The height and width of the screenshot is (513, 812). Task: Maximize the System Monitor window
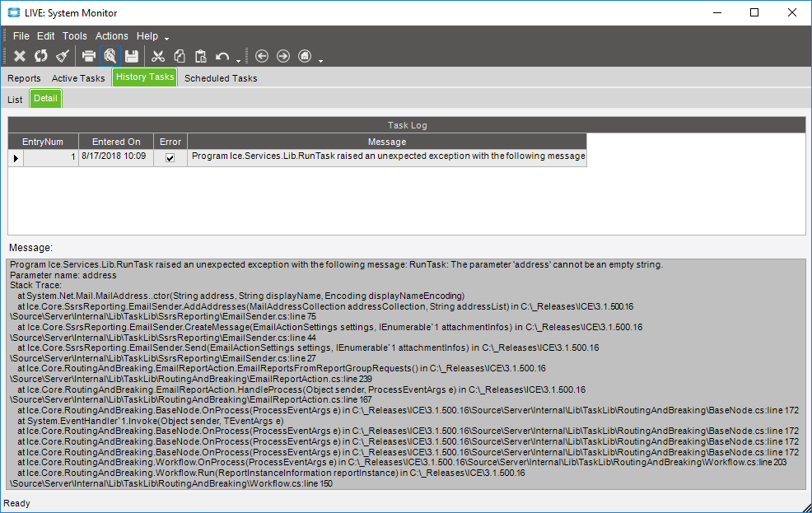click(x=754, y=12)
